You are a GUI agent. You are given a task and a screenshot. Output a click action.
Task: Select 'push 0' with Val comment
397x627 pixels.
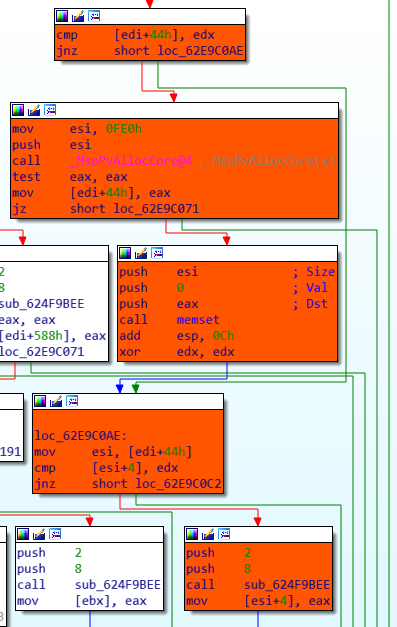[x=152, y=288]
